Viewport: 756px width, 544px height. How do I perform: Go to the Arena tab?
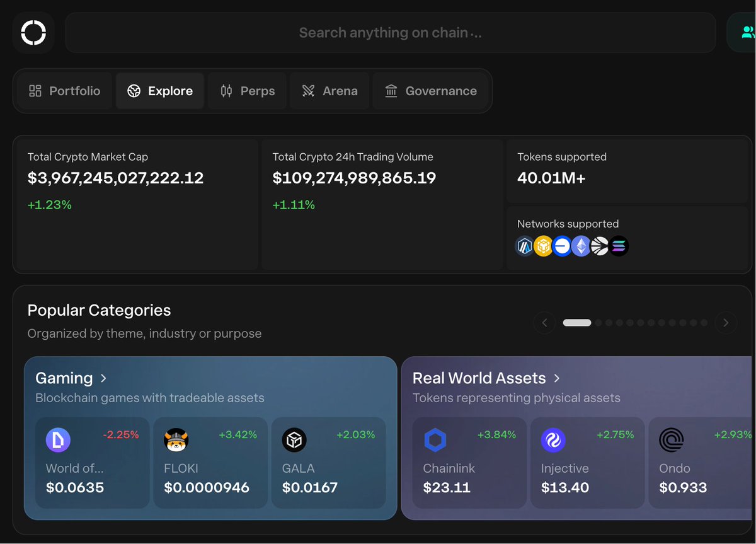[x=329, y=91]
